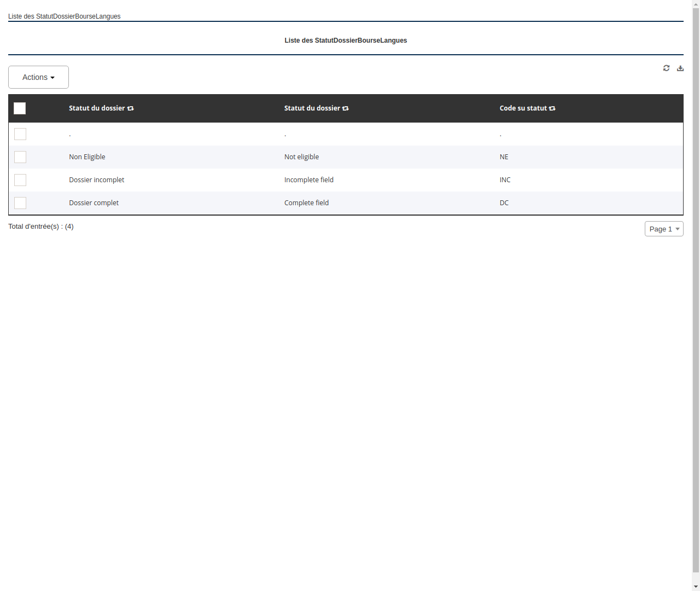Open the Non Eligible record link
This screenshot has height=591, width=700.
87,157
